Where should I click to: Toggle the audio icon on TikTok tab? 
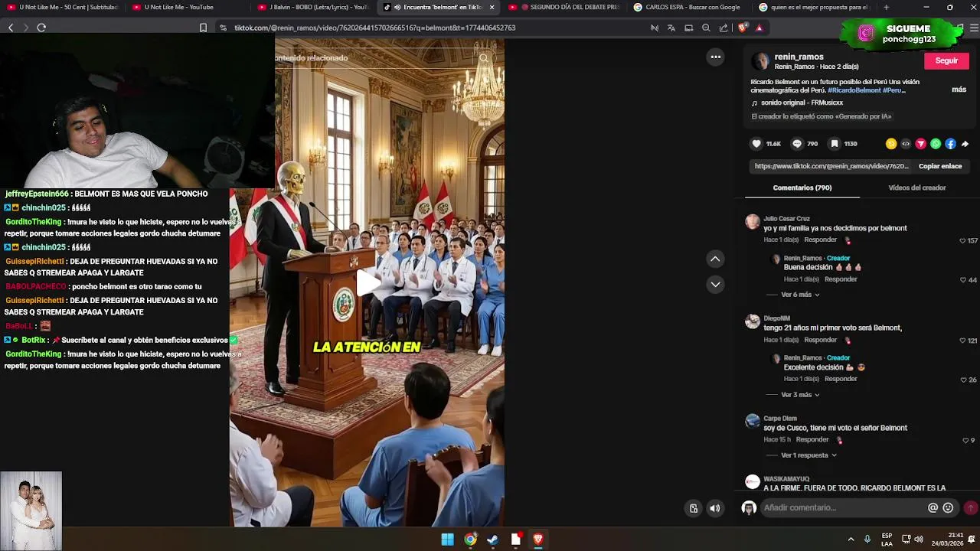(397, 7)
